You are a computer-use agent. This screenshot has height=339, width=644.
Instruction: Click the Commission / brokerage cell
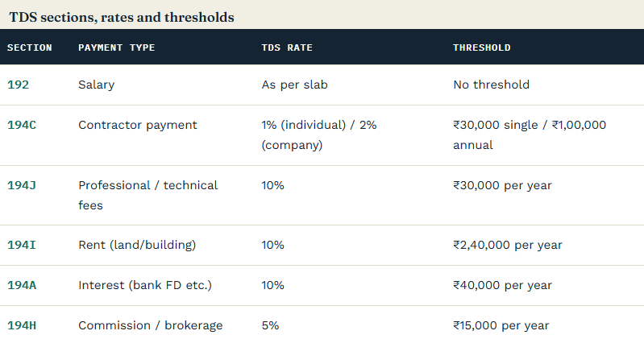point(151,325)
